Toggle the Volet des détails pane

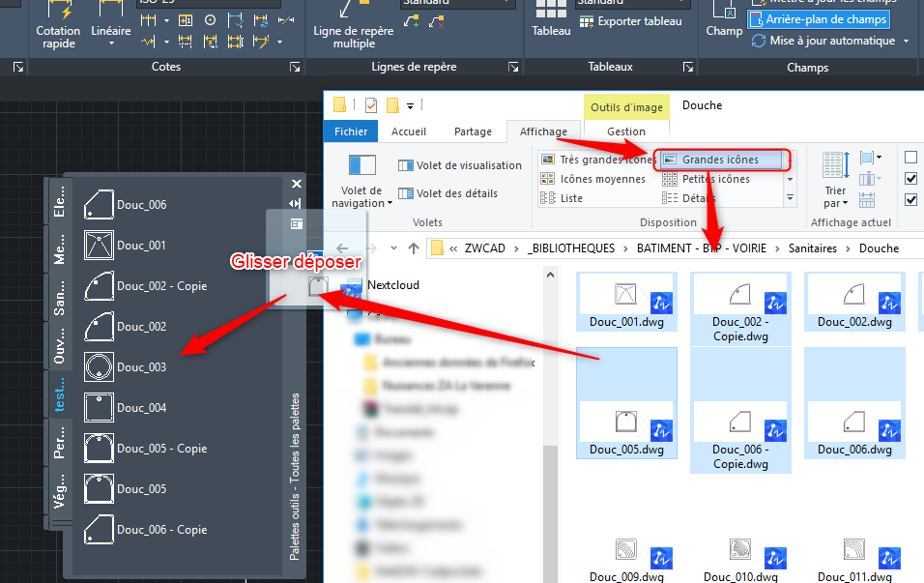[448, 193]
